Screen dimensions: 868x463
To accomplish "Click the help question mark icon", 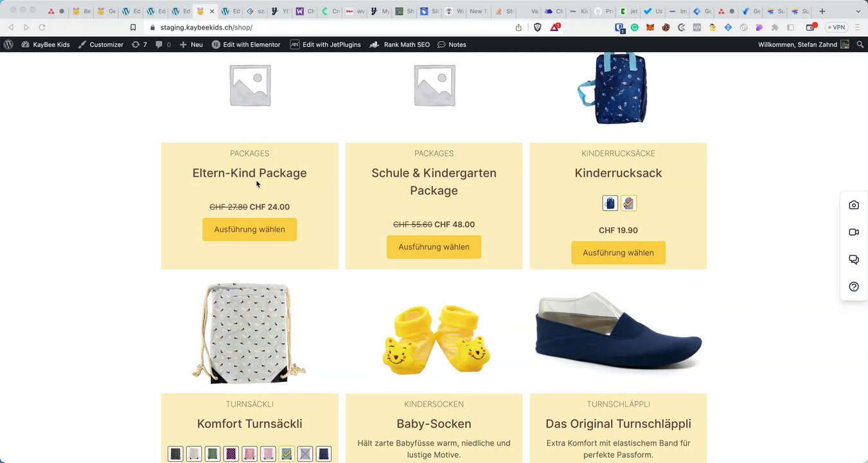I will 853,287.
